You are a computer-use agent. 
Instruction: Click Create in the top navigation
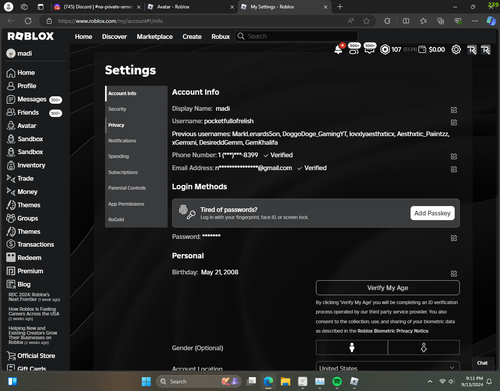click(x=192, y=37)
